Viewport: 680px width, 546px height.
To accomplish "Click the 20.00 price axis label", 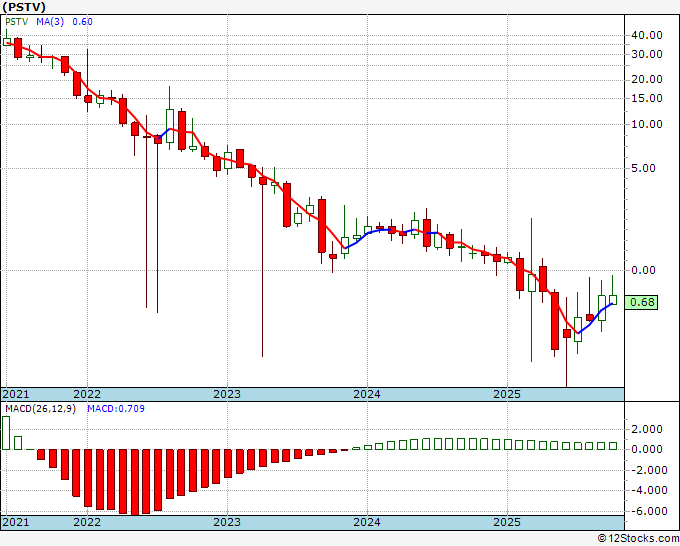I will tap(647, 79).
